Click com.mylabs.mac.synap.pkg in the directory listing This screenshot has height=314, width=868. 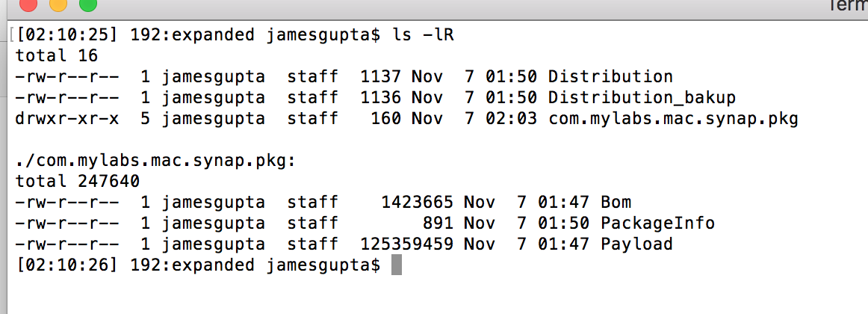672,119
